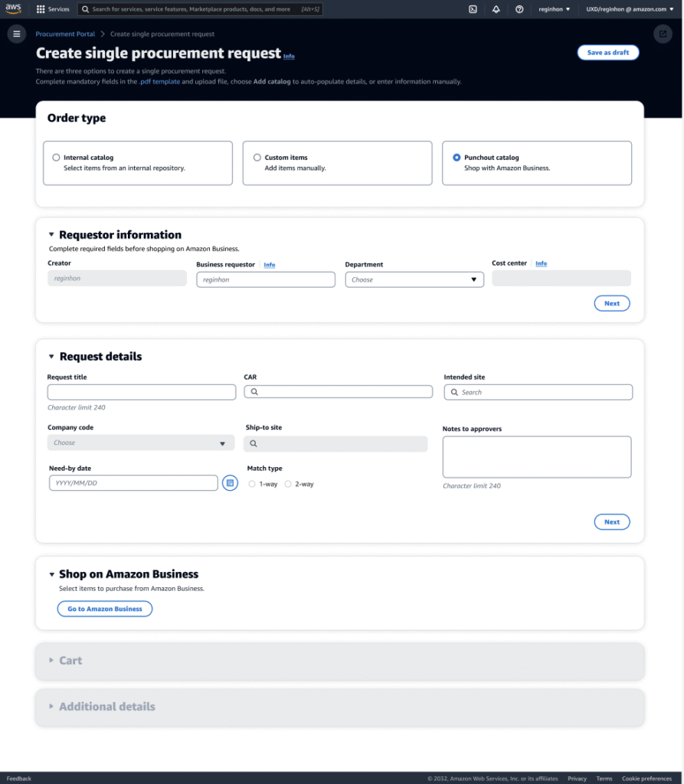Open the .pdf template link
The width and height of the screenshot is (684, 784).
click(159, 81)
